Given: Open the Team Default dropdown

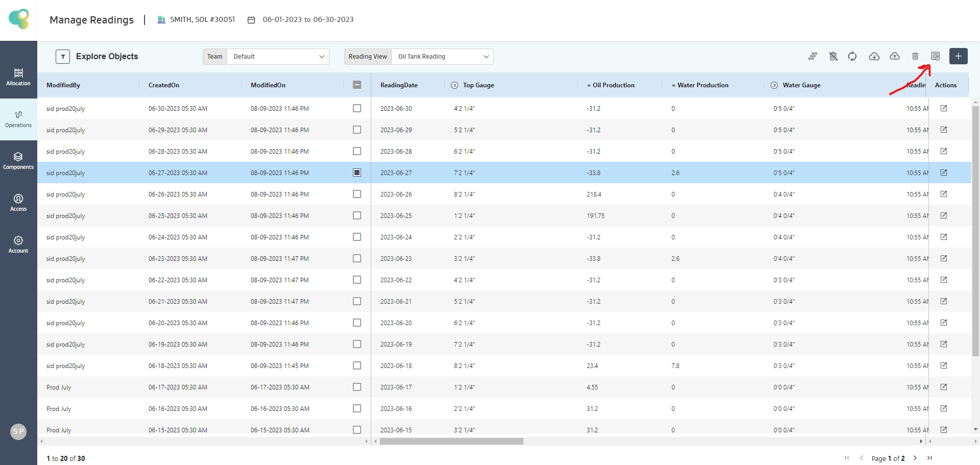Looking at the screenshot, I should pos(278,57).
